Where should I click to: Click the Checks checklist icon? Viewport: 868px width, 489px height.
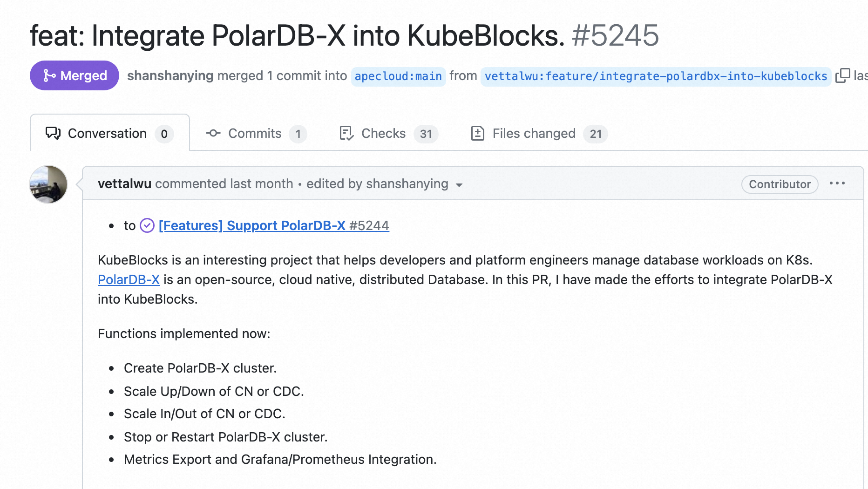point(346,134)
